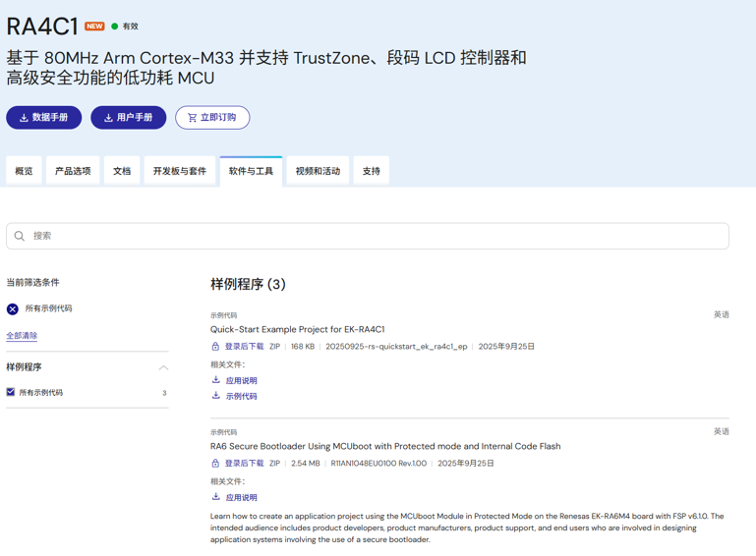Click the search magnifier icon

[x=20, y=236]
